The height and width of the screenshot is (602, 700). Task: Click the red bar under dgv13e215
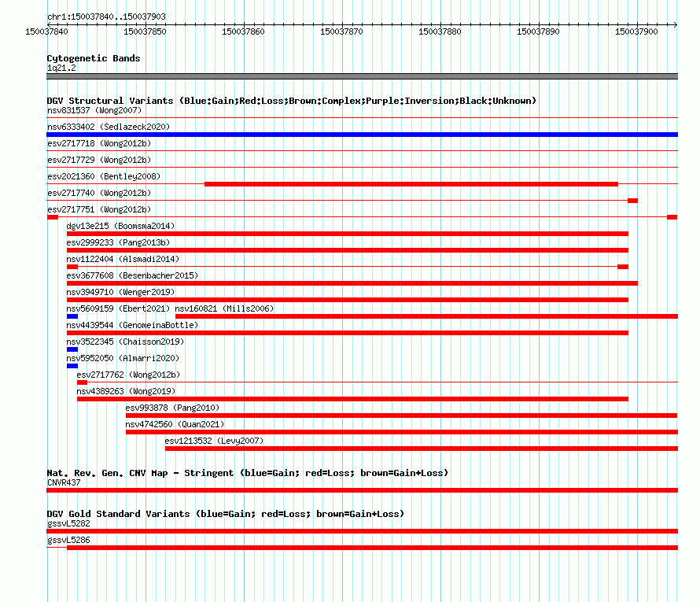(348, 234)
